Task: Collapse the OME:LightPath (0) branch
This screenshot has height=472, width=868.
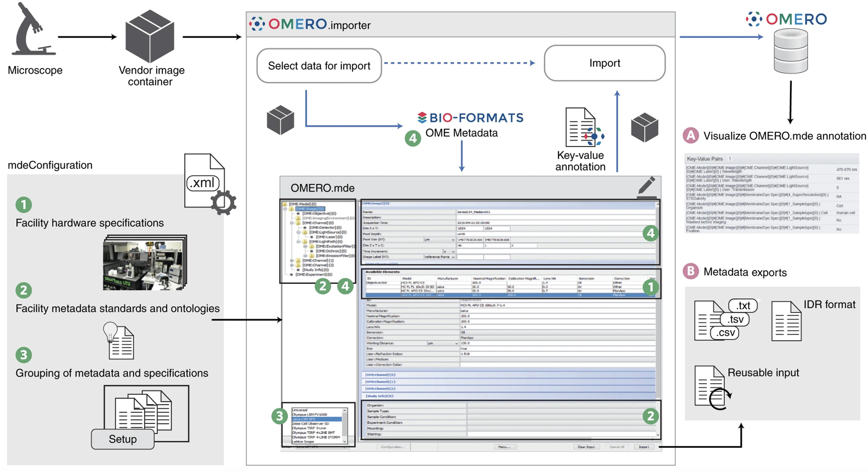Action: [298, 242]
